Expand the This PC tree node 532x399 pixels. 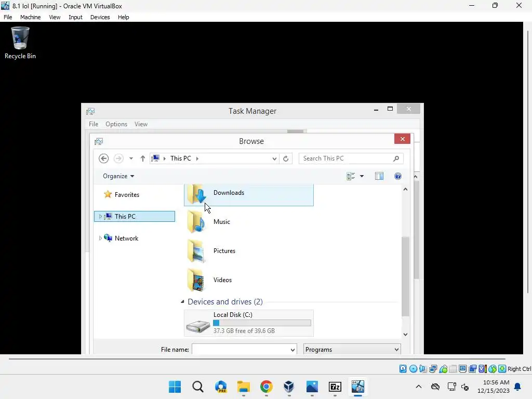100,217
